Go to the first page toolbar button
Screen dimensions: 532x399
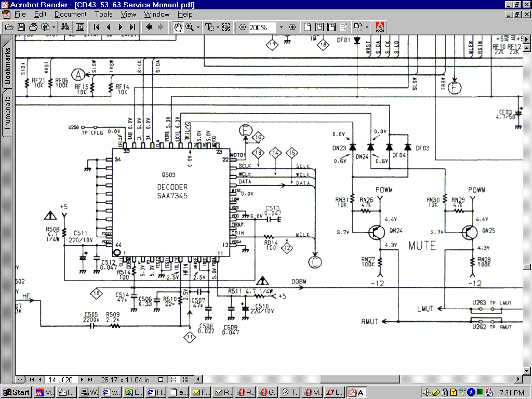click(x=97, y=27)
